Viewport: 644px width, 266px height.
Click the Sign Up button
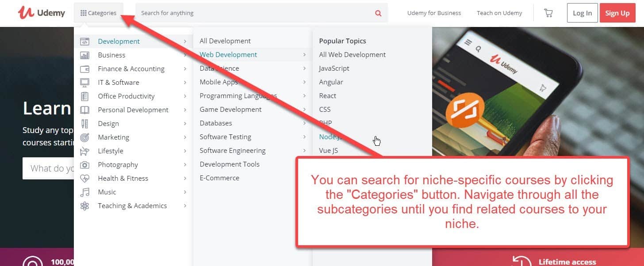click(617, 13)
